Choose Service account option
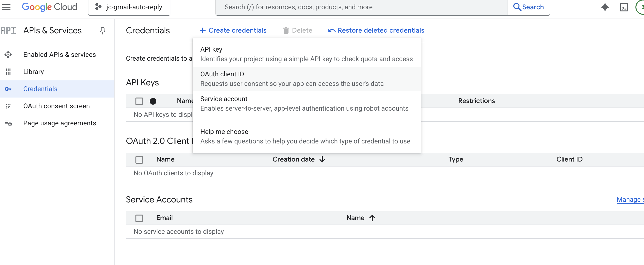This screenshot has height=265, width=644. pos(307,104)
